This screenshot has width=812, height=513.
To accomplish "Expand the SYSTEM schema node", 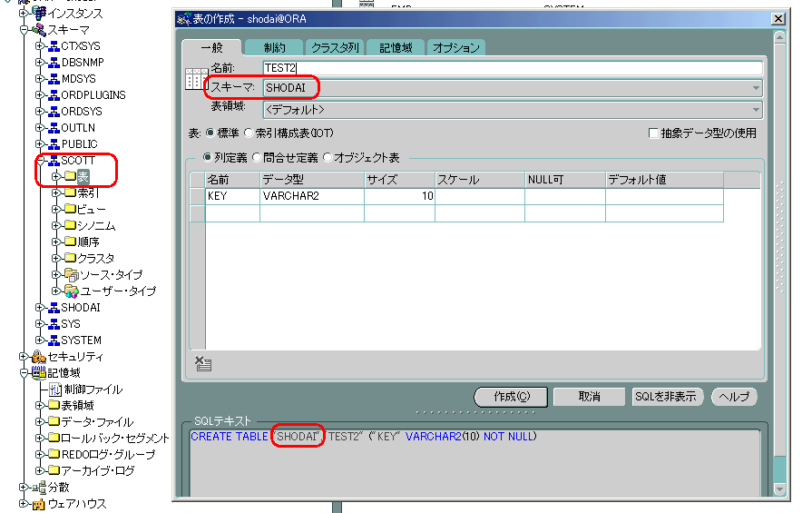I will [x=40, y=340].
